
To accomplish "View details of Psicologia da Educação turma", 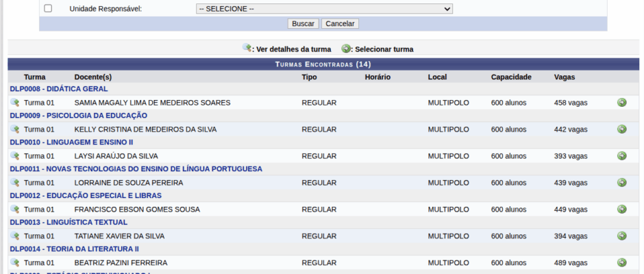I will click(x=14, y=129).
